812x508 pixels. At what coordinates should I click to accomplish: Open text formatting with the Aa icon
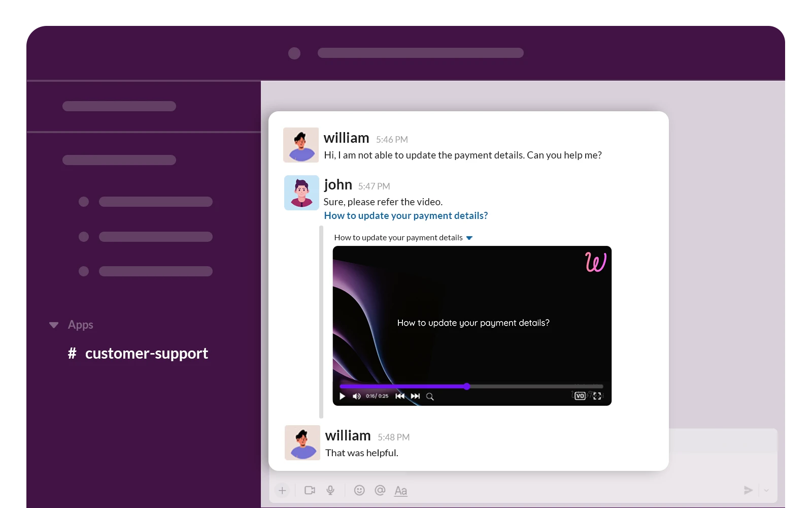401,490
